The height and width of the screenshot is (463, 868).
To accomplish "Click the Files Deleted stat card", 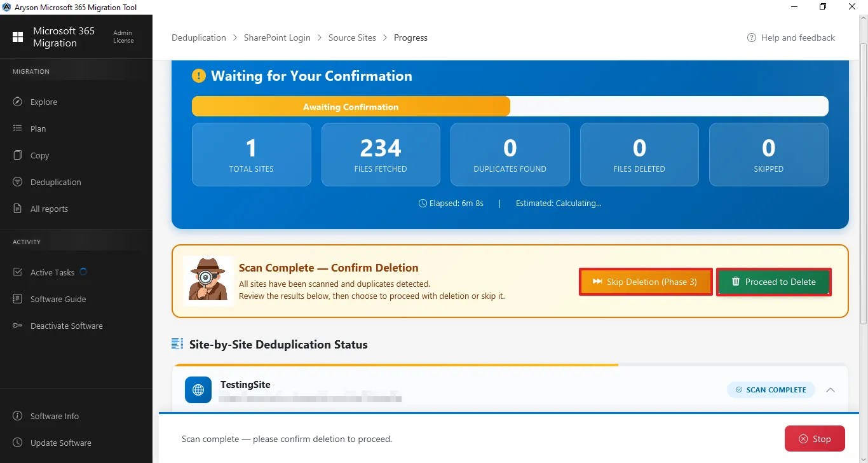I will point(639,155).
